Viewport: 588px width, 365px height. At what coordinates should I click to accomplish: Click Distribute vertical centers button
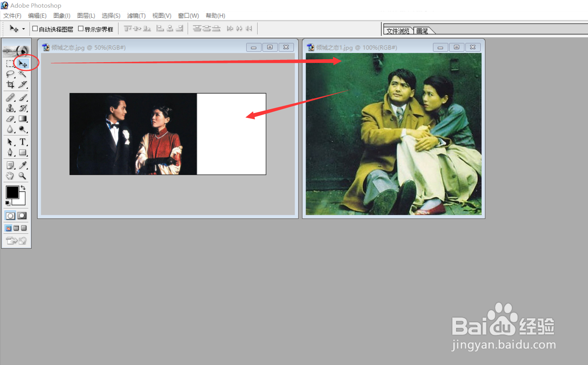click(207, 29)
